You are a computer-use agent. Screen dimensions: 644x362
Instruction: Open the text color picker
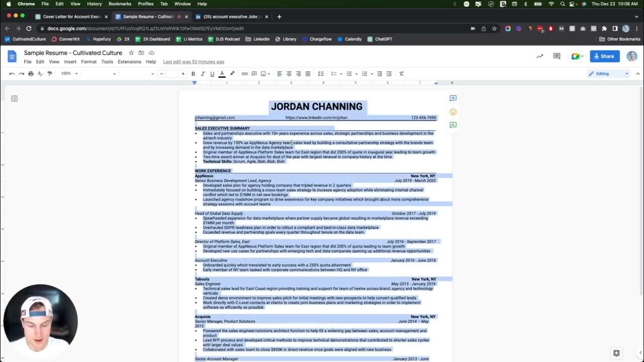click(222, 74)
